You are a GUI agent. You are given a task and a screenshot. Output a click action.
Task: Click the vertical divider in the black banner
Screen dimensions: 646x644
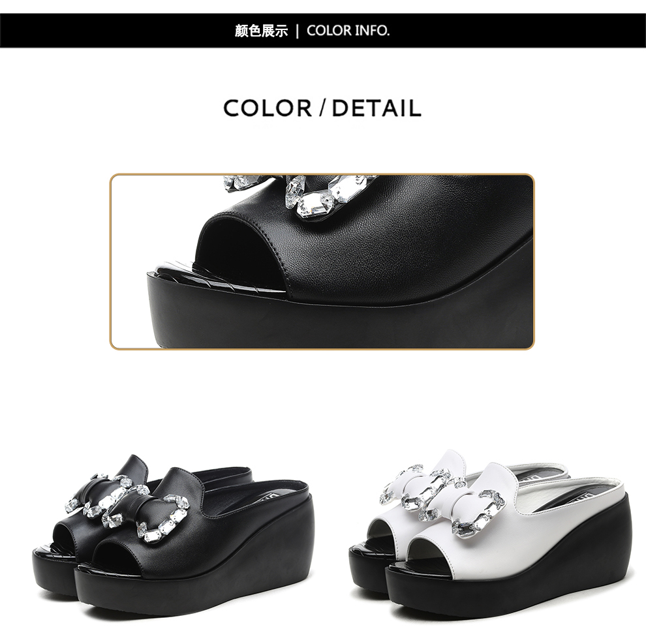click(298, 31)
